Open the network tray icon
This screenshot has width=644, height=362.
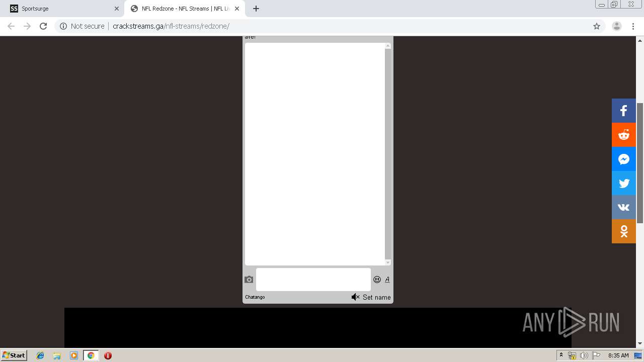pos(572,355)
